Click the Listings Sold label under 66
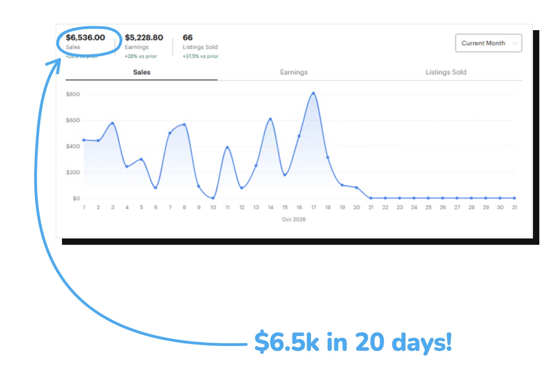 point(200,47)
